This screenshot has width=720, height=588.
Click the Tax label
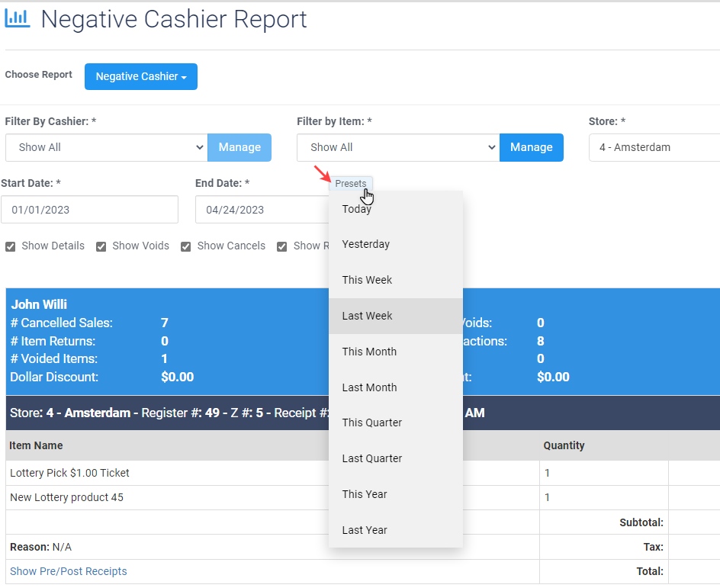[654, 547]
